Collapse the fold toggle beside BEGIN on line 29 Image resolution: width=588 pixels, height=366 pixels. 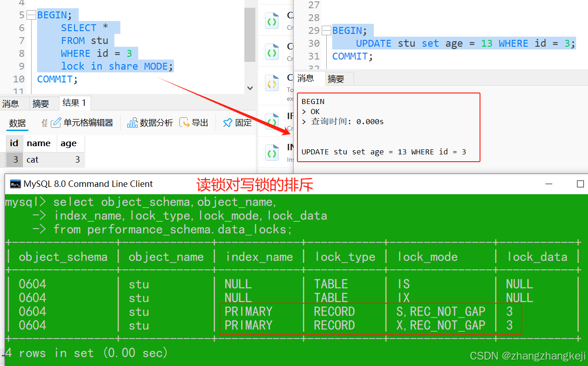click(326, 31)
